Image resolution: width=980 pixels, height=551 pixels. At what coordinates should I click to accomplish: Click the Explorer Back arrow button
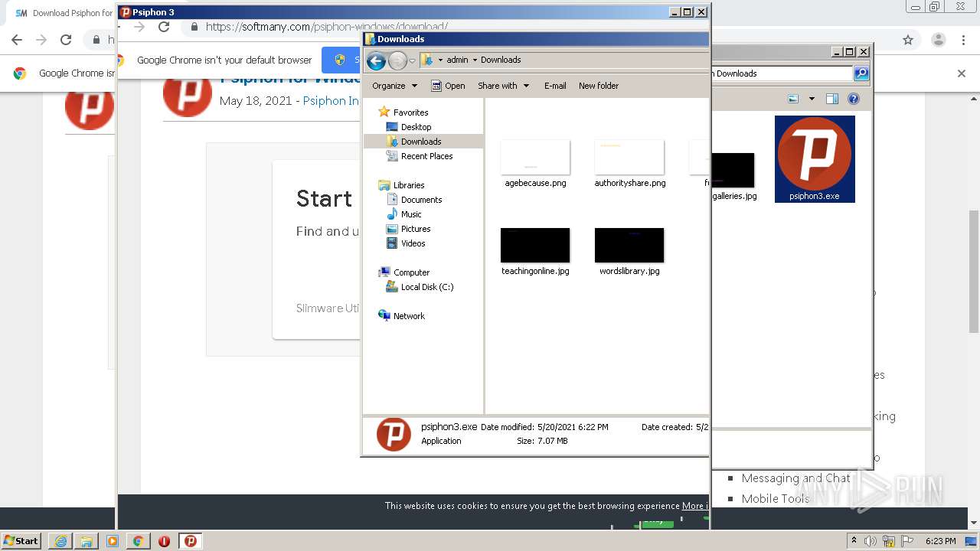375,60
